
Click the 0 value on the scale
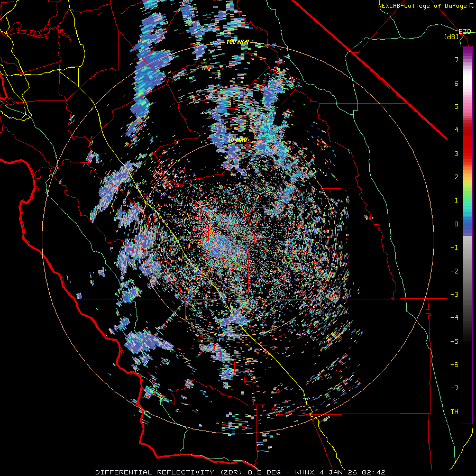click(x=456, y=224)
